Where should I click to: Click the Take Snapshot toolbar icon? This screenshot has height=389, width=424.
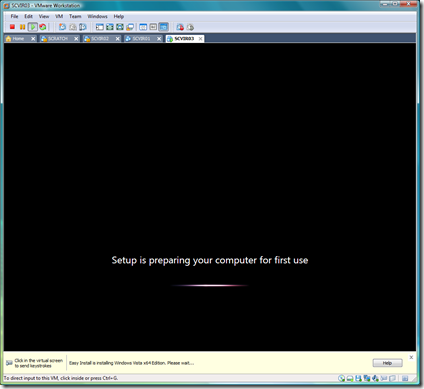[62, 27]
